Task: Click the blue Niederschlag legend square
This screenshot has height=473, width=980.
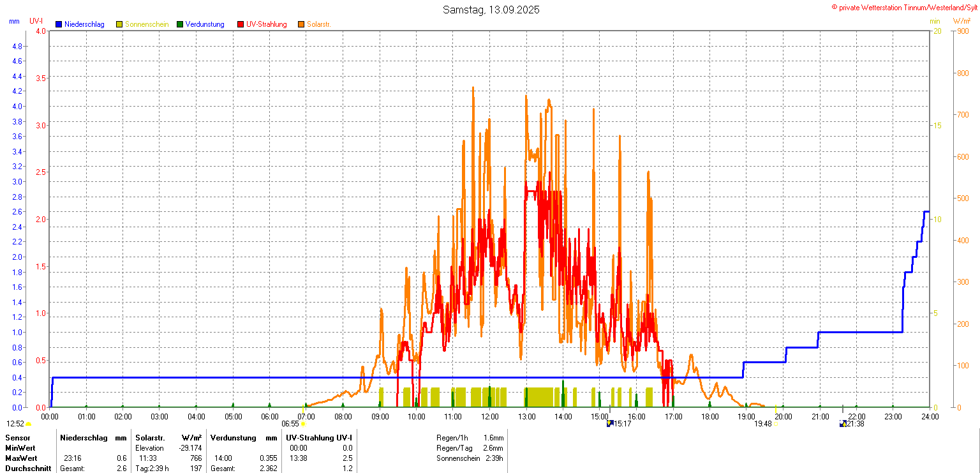Action: click(59, 24)
